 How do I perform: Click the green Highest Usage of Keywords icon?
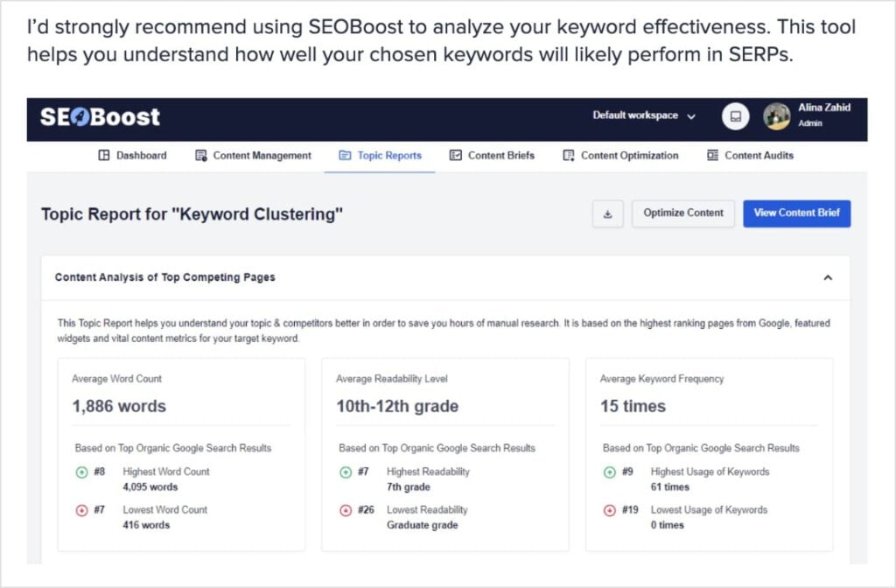(610, 472)
